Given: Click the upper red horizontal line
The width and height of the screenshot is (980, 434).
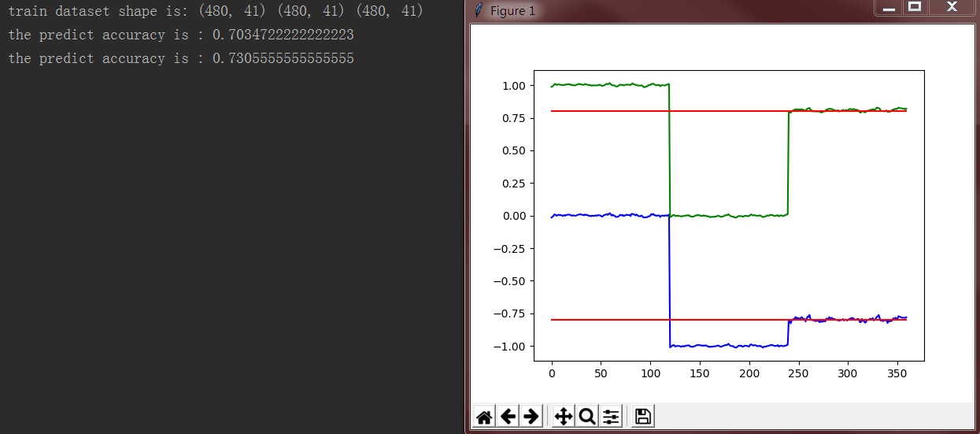Looking at the screenshot, I should [728, 111].
